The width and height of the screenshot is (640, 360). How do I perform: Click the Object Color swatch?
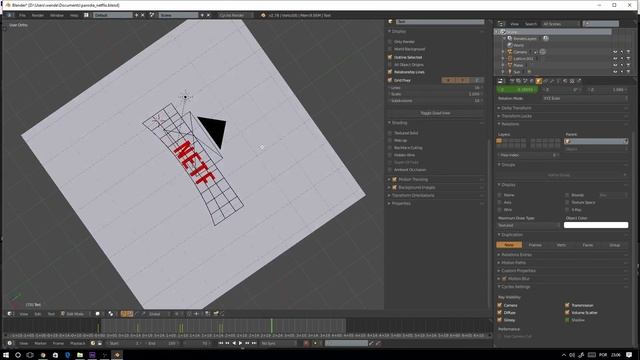tap(596, 225)
